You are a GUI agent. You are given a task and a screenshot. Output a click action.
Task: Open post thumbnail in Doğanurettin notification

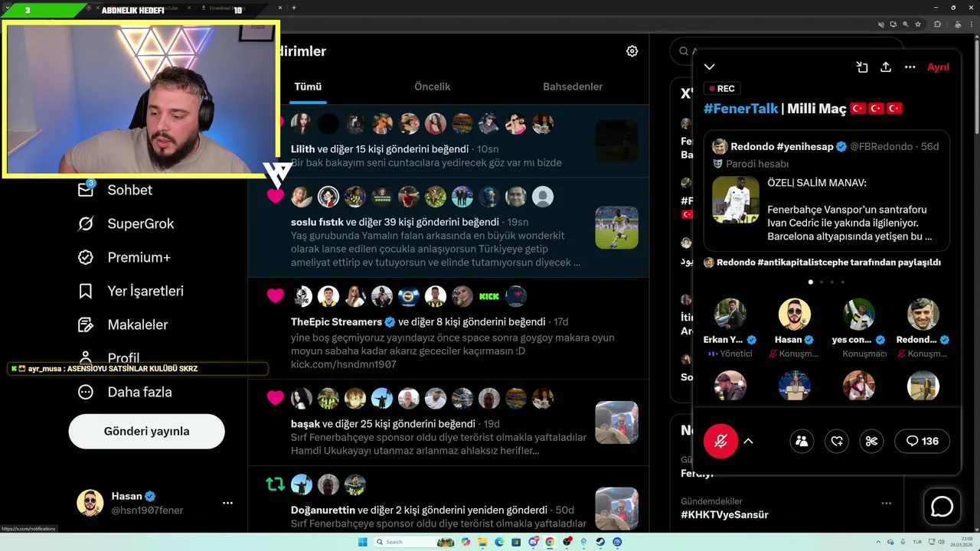pyautogui.click(x=616, y=509)
